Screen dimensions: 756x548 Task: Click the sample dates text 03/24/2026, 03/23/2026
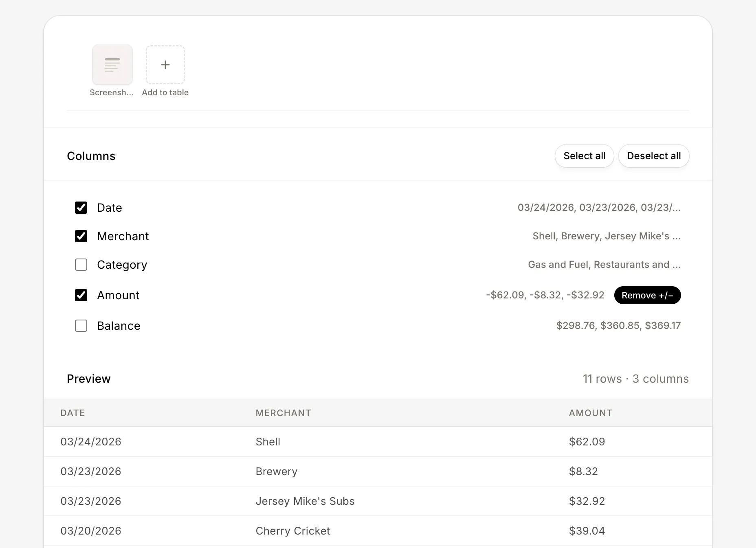[x=599, y=208]
